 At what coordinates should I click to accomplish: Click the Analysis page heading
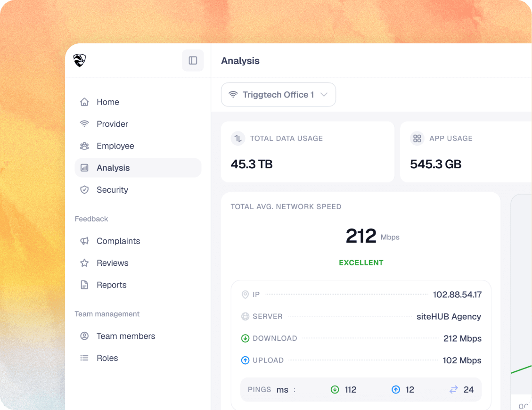coord(240,61)
